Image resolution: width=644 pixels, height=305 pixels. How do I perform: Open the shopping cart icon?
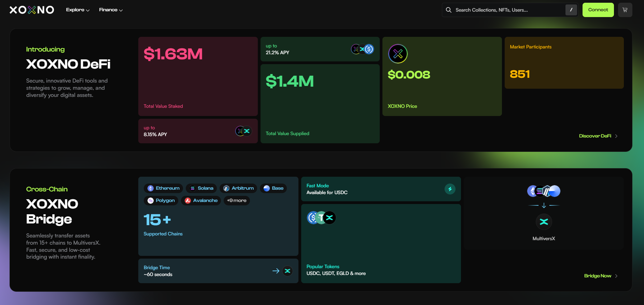pos(625,10)
